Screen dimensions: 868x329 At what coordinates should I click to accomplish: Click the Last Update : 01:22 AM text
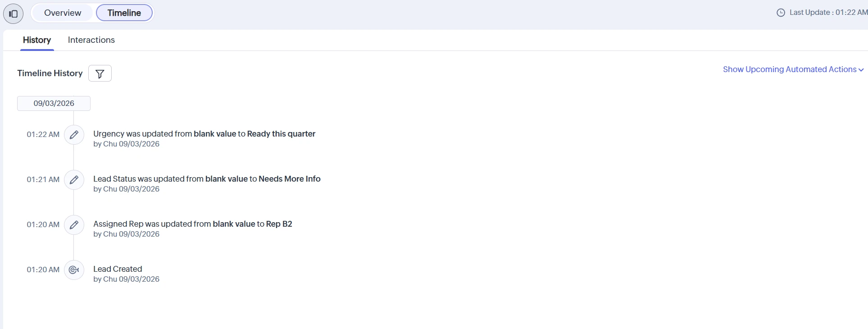coord(828,13)
